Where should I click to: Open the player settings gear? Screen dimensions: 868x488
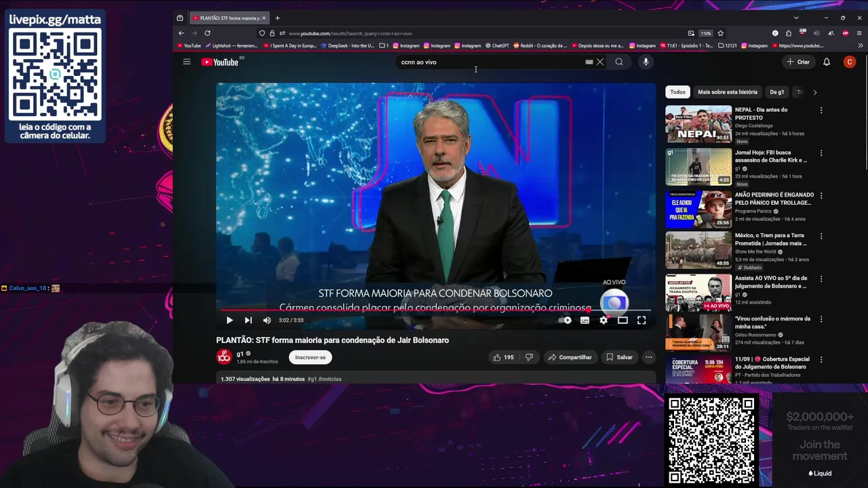[604, 321]
